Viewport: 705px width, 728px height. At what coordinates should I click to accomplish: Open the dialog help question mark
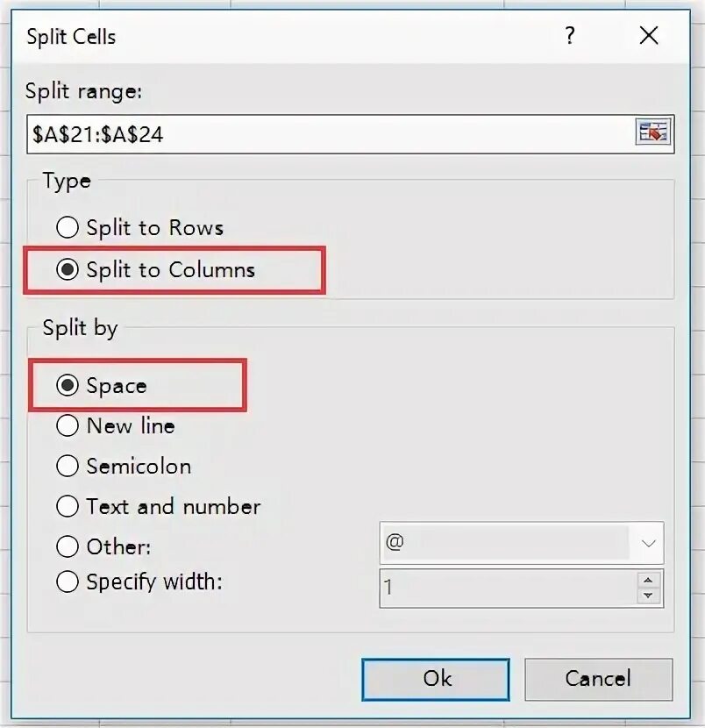click(x=569, y=35)
